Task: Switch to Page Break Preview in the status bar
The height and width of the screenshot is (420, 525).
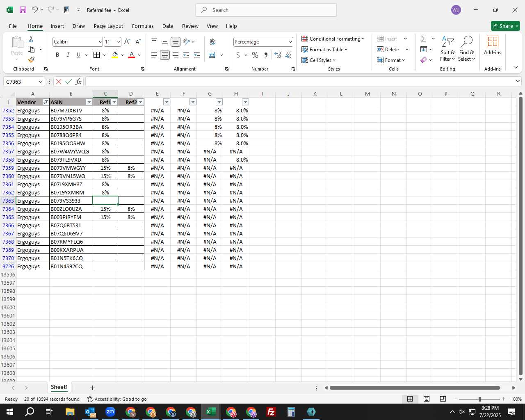Action: point(443,399)
